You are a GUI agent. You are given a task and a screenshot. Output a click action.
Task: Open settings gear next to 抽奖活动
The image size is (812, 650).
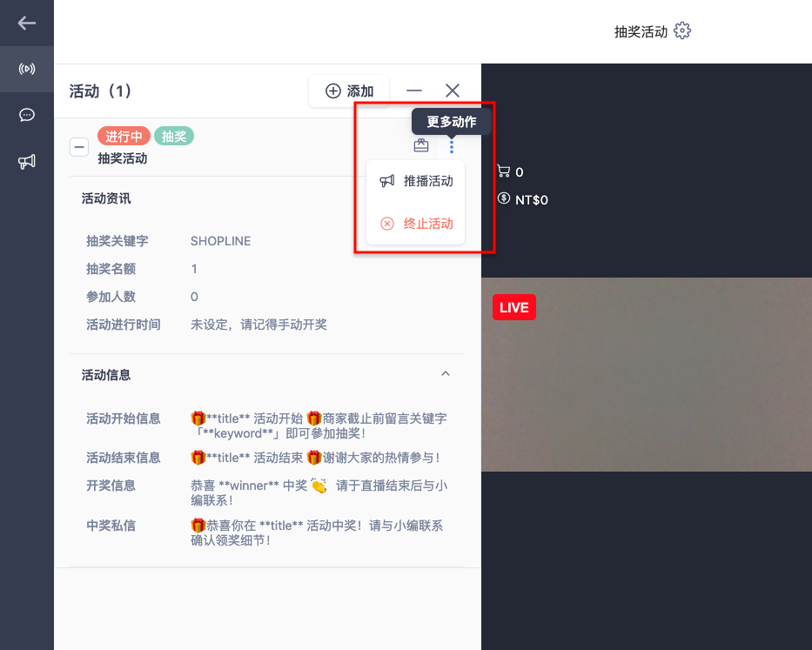[x=682, y=31]
